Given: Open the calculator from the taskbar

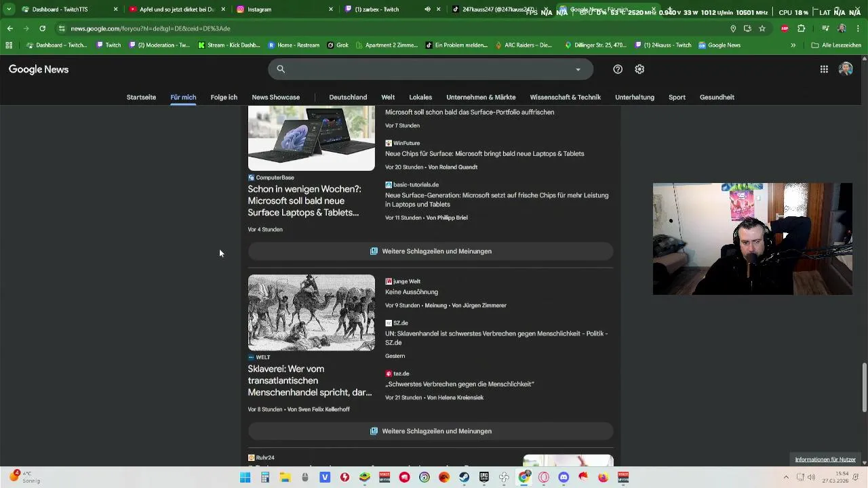Looking at the screenshot, I should (265, 477).
